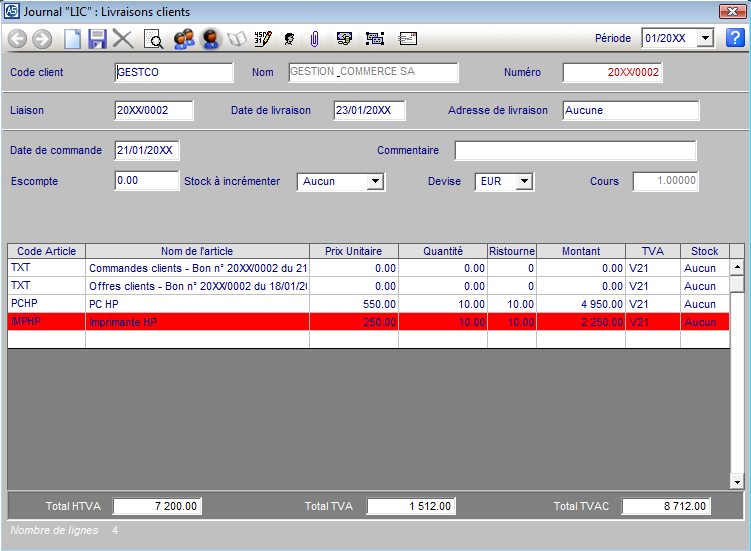This screenshot has width=751, height=551.
Task: Select the PC HP article row
Action: [x=197, y=304]
